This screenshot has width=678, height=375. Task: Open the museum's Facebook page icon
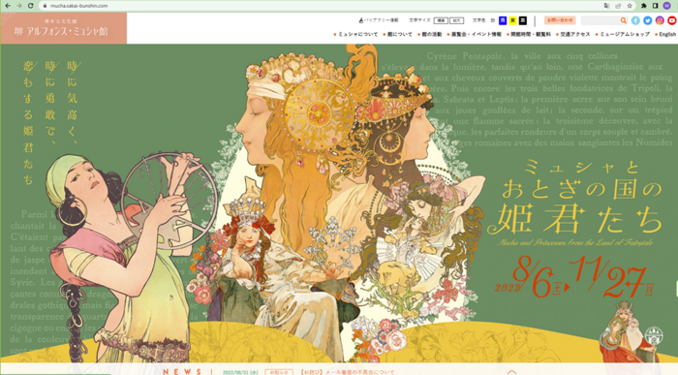tap(635, 20)
